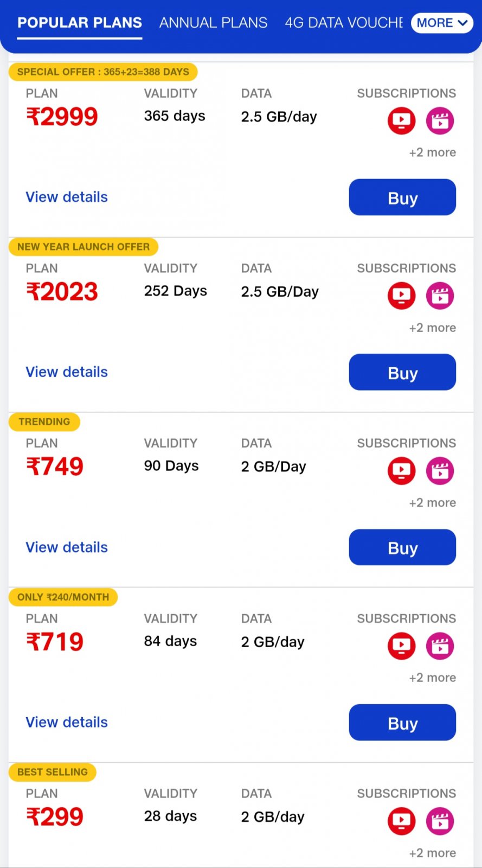Expand '+2 more' subscriptions for ₹719 plan

[x=432, y=678]
